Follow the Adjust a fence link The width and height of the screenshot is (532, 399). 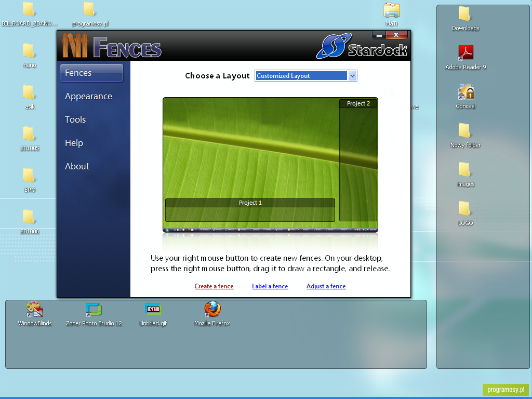point(326,286)
